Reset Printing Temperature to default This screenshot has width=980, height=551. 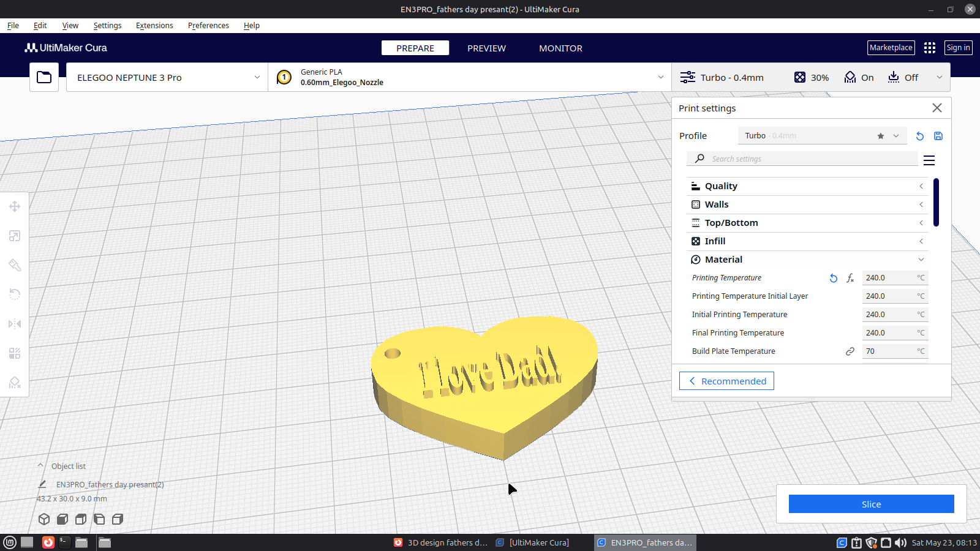point(834,278)
